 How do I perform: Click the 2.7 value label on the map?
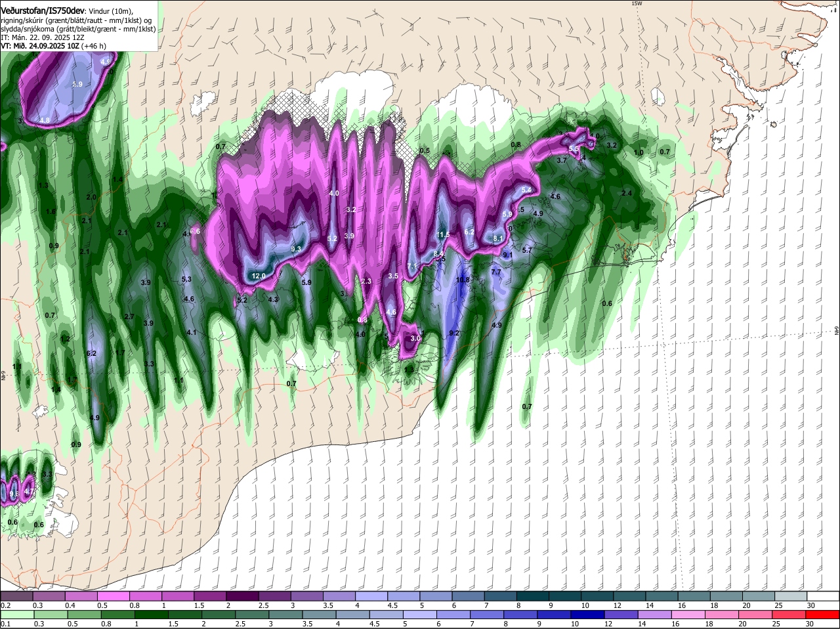(129, 317)
